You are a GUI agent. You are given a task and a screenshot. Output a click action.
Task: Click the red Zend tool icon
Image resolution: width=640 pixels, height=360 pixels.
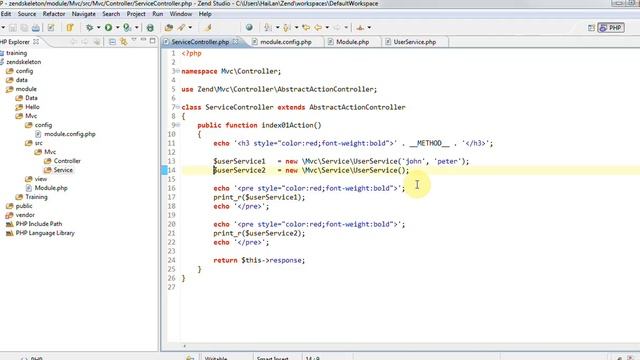360,28
